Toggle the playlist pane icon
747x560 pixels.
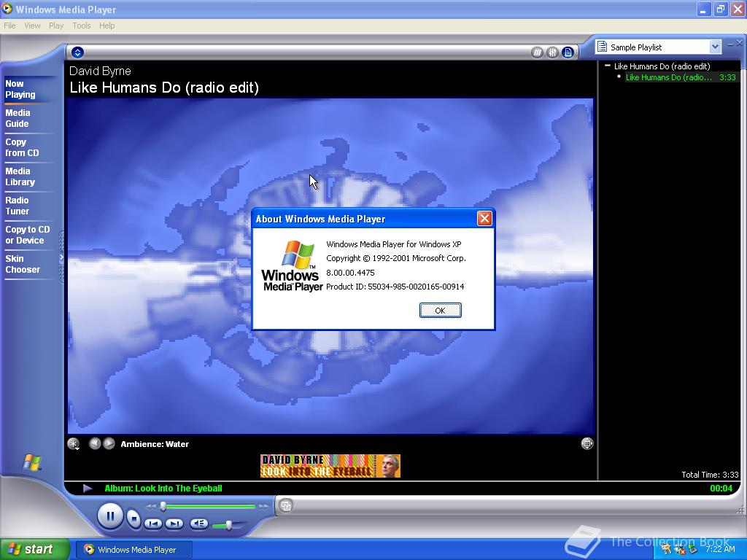pos(568,52)
